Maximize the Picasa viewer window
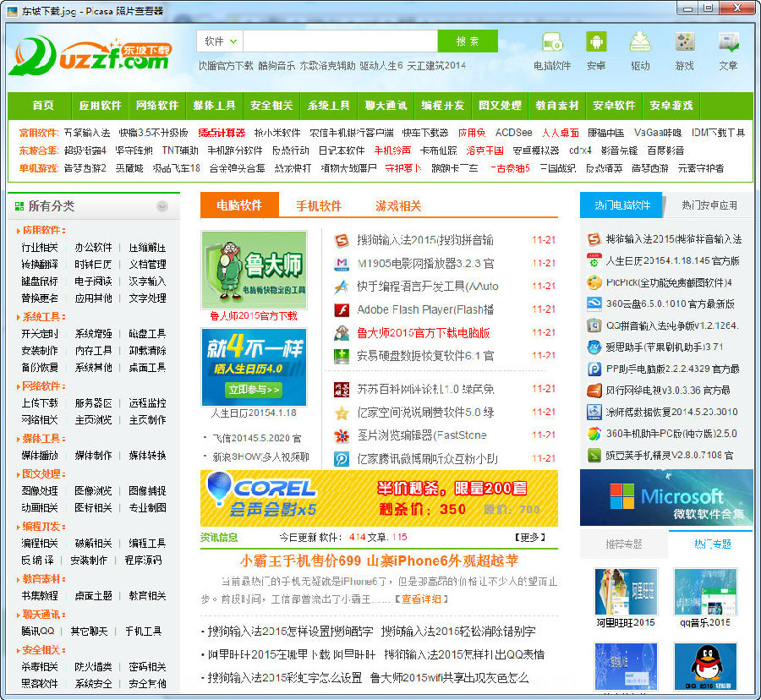The image size is (761, 700). point(709,8)
